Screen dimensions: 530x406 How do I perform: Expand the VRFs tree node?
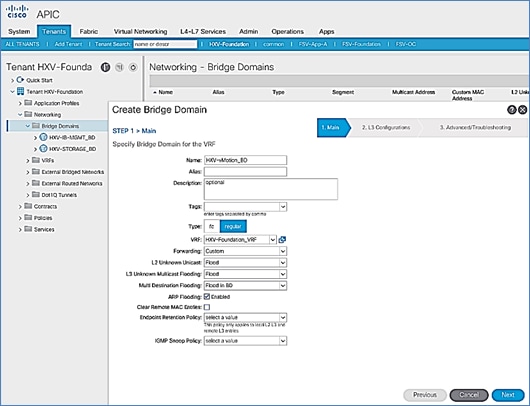click(x=28, y=160)
